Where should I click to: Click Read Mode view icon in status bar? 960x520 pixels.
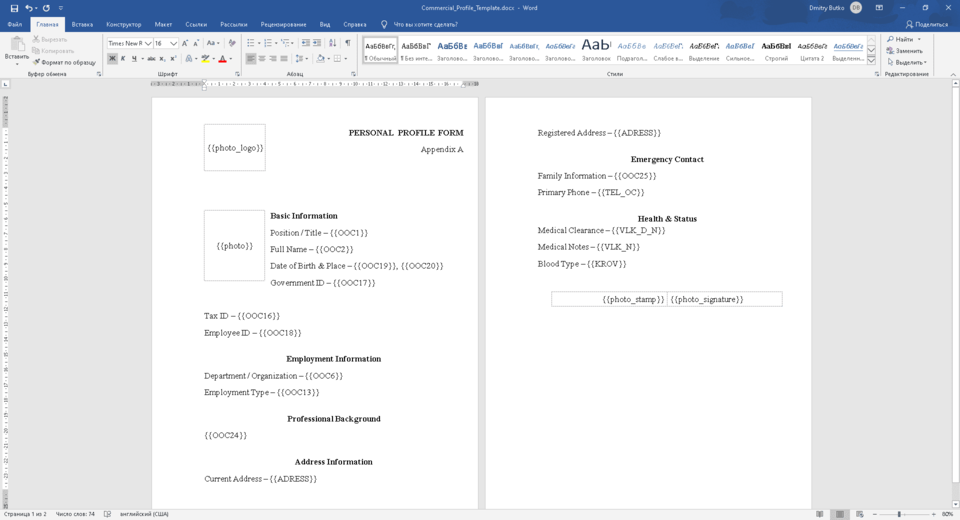tap(820, 514)
